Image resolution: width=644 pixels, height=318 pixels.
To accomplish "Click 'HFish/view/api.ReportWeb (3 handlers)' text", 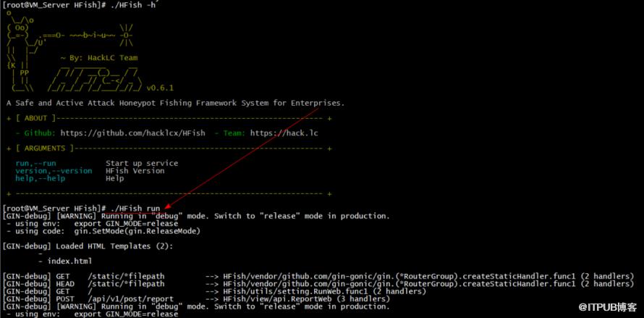I will tap(306, 299).
